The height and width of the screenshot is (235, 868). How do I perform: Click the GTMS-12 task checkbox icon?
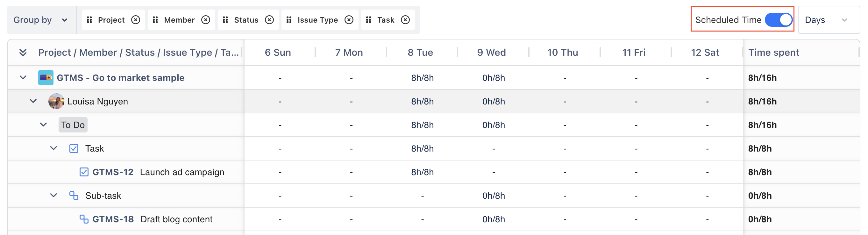coord(84,172)
